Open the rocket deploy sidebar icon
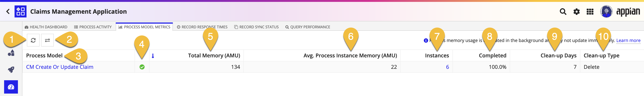Screen dimensions: 644x96 coord(11,70)
